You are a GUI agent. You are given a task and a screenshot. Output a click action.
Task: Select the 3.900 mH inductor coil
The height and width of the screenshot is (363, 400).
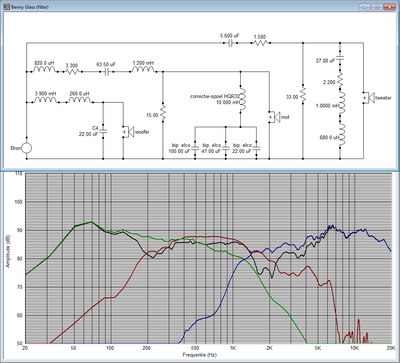(46, 100)
